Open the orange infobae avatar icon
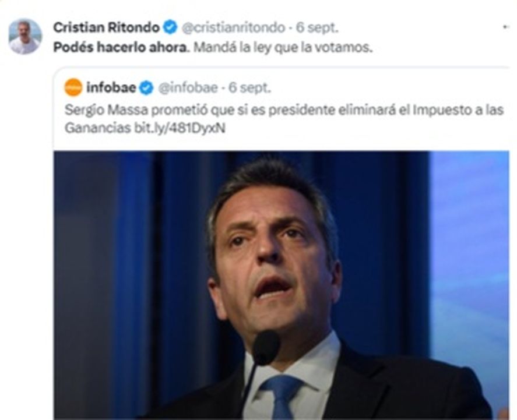Screen dimensions: 517x420 coord(73,87)
